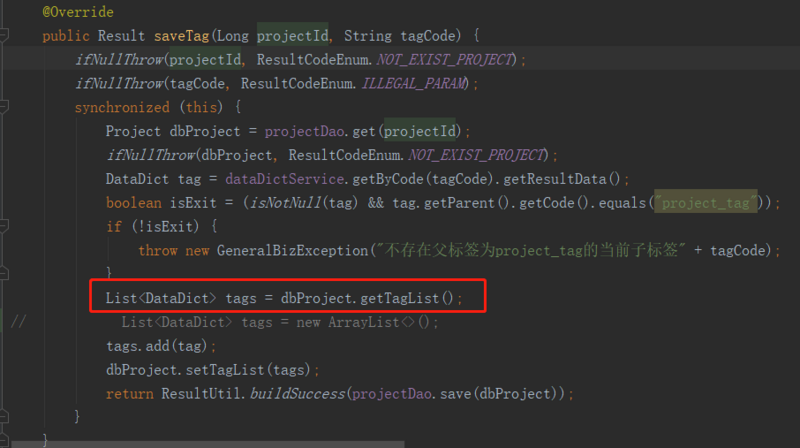Click the ILLEGAL_PARAM constant

pyautogui.click(x=413, y=83)
